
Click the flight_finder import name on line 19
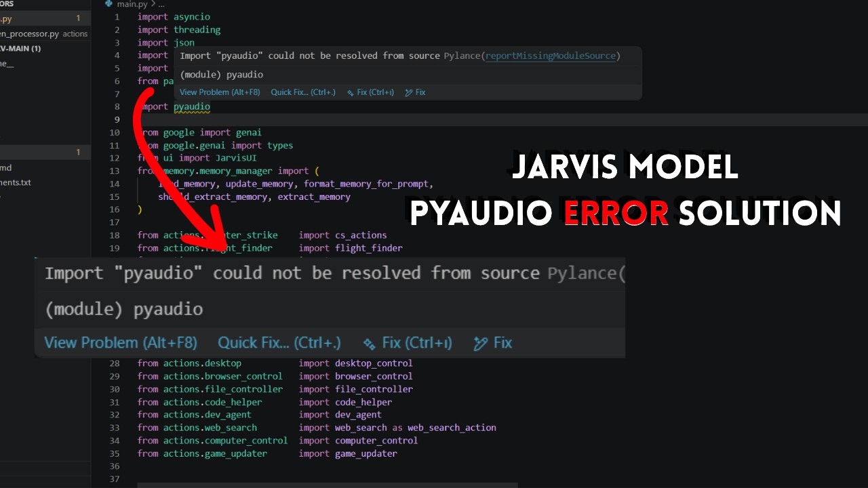click(x=369, y=248)
